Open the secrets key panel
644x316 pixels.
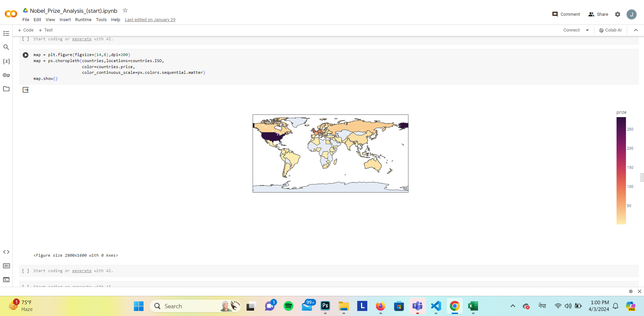click(6, 75)
